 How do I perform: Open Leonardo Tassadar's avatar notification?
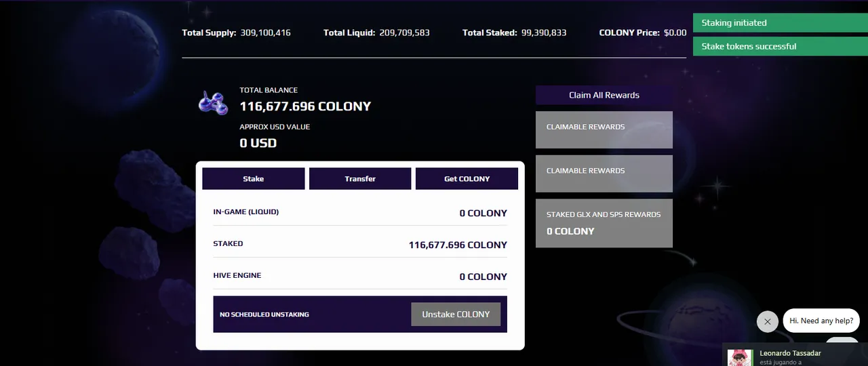[x=740, y=357]
